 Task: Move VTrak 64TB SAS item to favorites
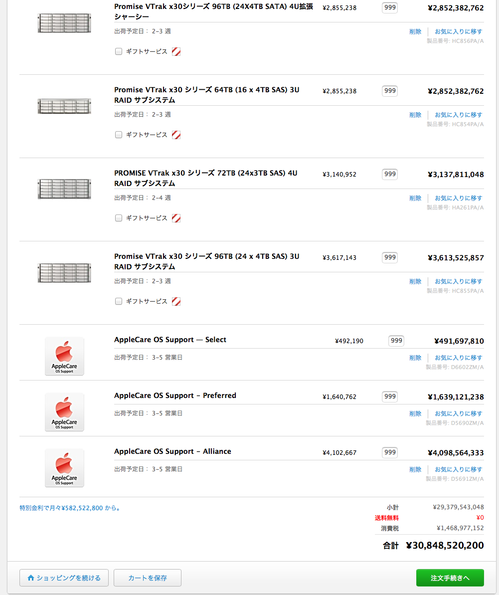458,115
